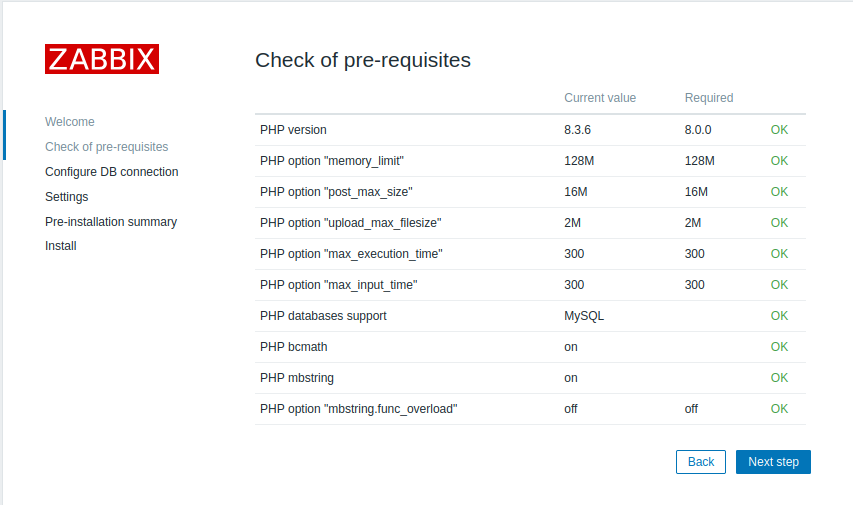
Task: Select the Install step in sidebar
Action: pyautogui.click(x=61, y=246)
